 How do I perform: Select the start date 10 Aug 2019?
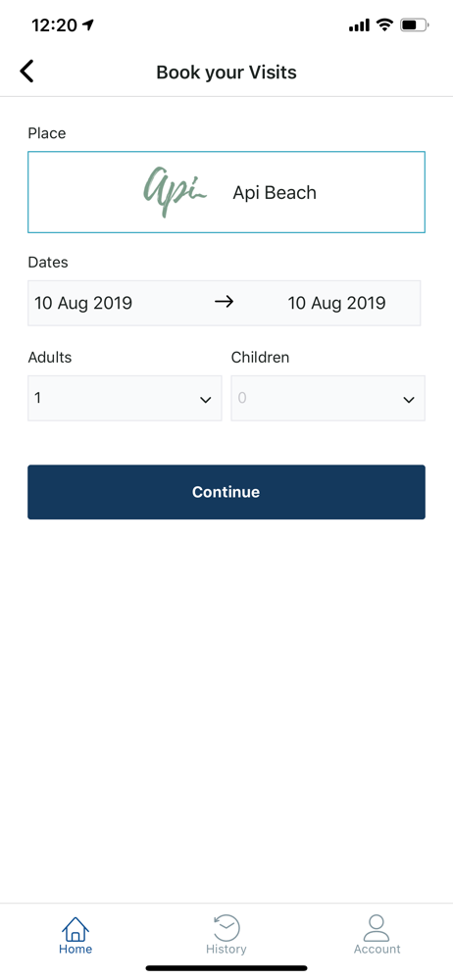(83, 303)
